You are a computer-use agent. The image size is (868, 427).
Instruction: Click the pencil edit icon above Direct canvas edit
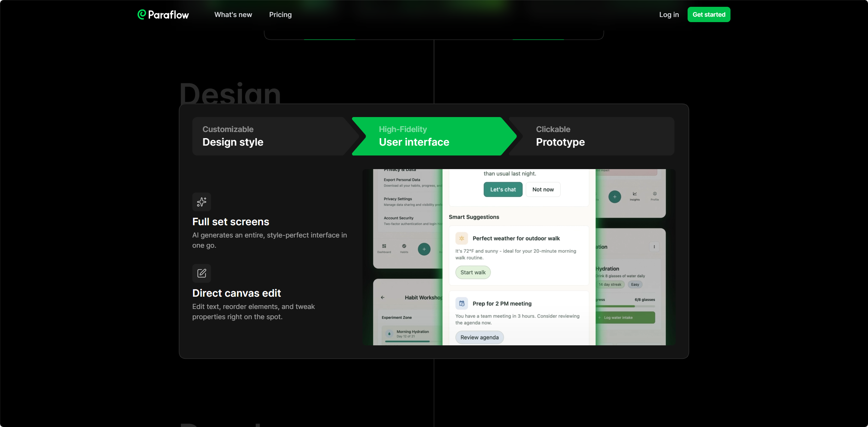pos(202,273)
